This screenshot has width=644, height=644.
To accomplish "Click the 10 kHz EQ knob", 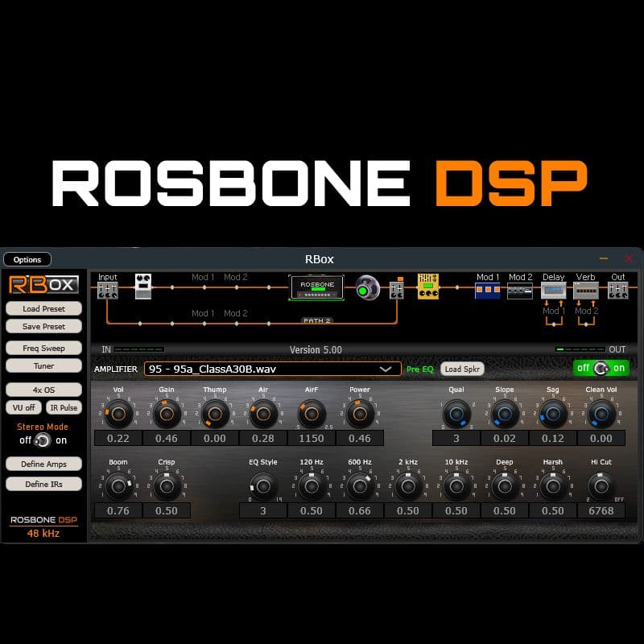I will (456, 486).
